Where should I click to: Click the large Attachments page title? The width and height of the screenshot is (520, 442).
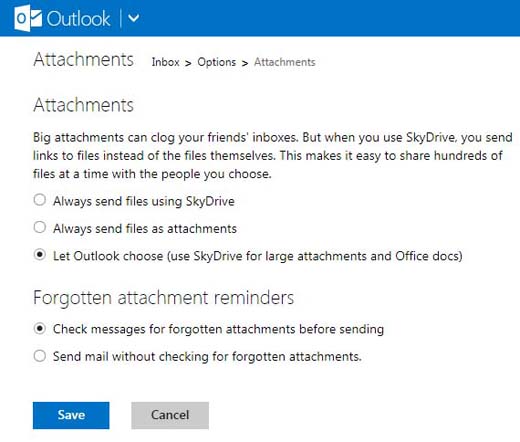coord(83,60)
